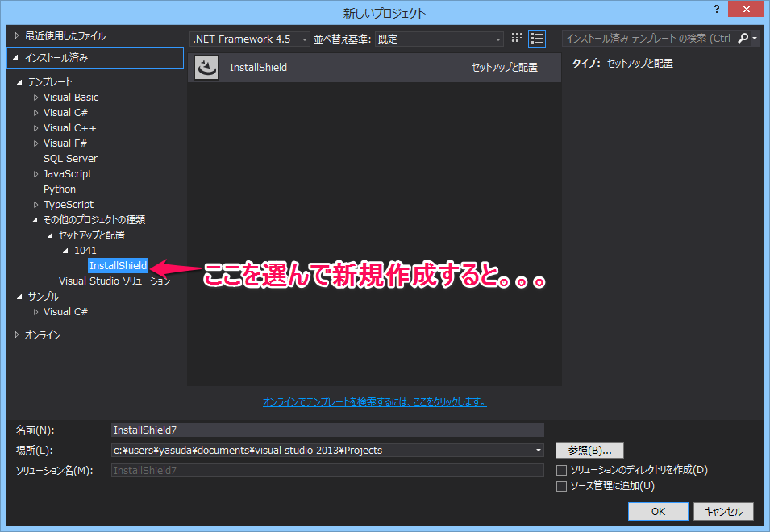Screen dimensions: 770x532
Task: Collapse the インストール済み section
Action: click(16, 57)
